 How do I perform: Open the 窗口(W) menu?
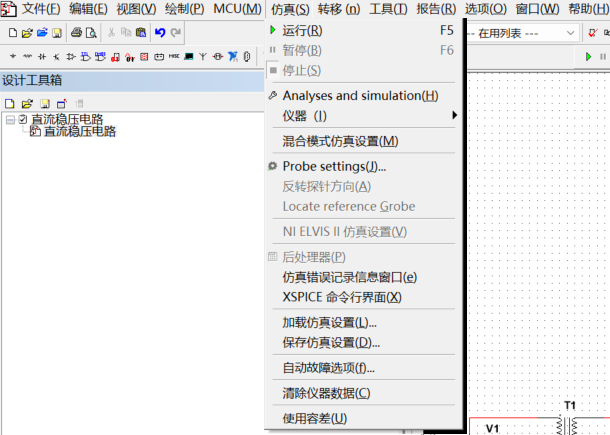538,9
